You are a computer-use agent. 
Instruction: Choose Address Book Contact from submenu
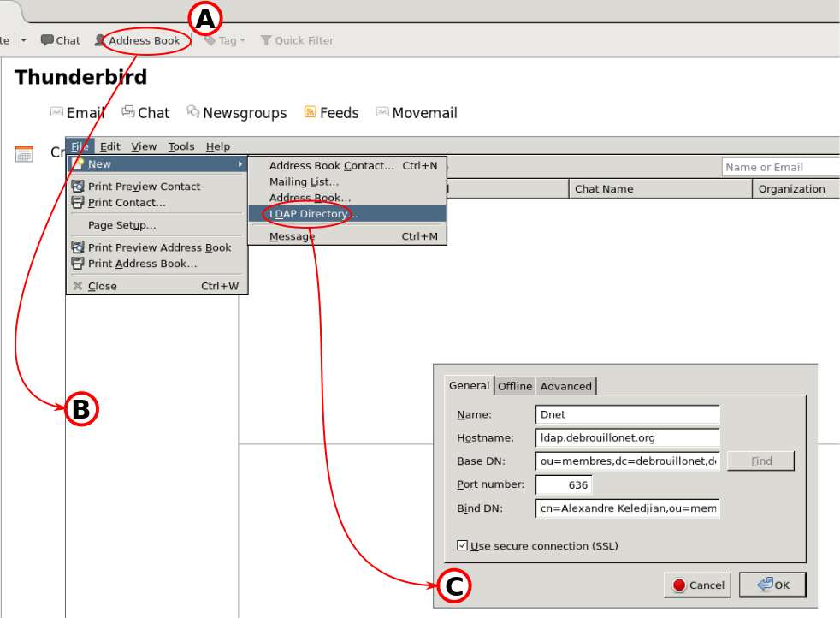(347, 165)
